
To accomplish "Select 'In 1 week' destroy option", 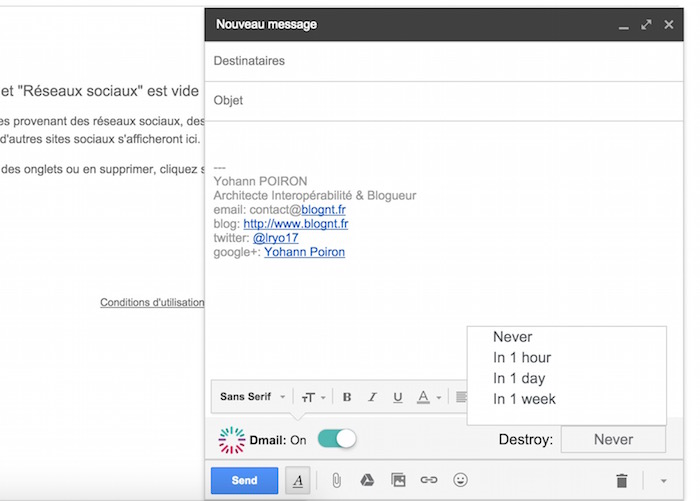I will click(524, 399).
